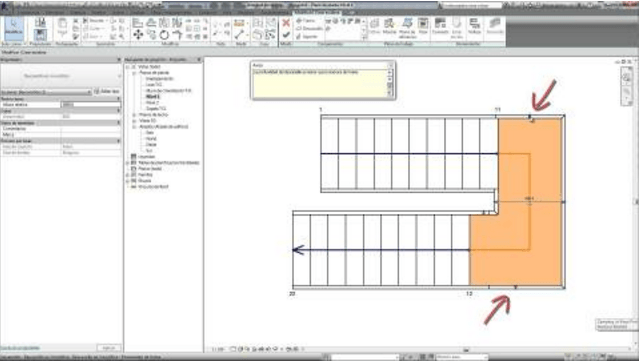Click the Altura relativa value field

91,105
